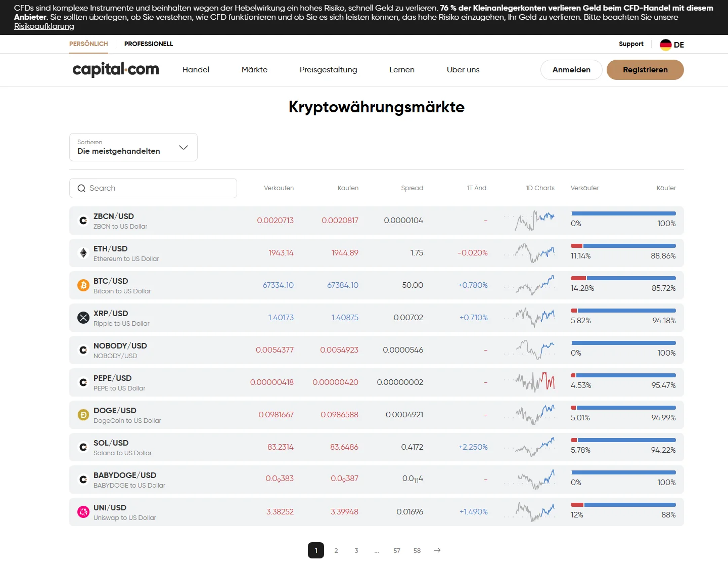The height and width of the screenshot is (566, 728).
Task: Click the German flag language icon
Action: click(666, 45)
